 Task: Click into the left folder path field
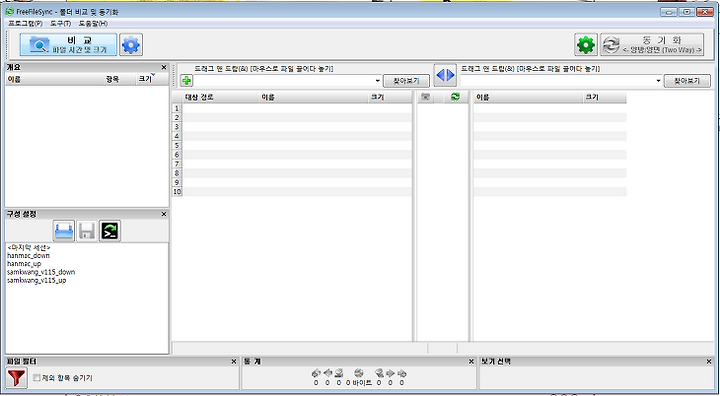click(284, 81)
